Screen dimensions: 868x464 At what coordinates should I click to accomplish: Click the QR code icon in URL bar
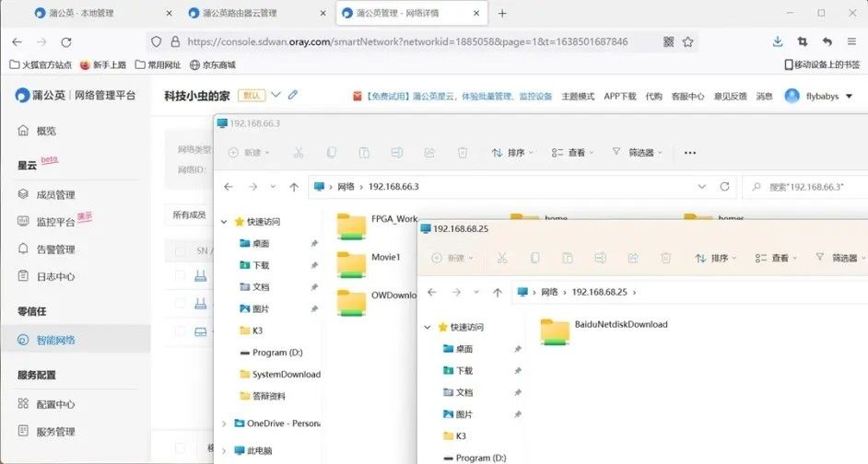(668, 41)
